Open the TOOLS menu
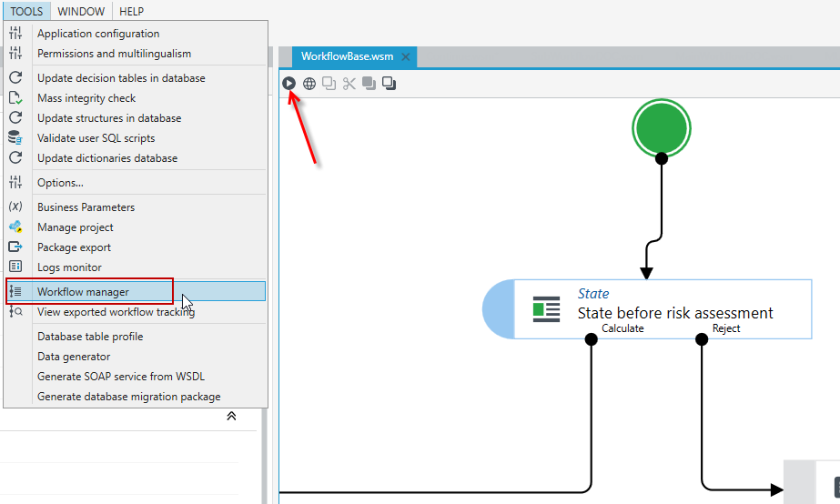Viewport: 840px width, 504px height. pos(26,11)
